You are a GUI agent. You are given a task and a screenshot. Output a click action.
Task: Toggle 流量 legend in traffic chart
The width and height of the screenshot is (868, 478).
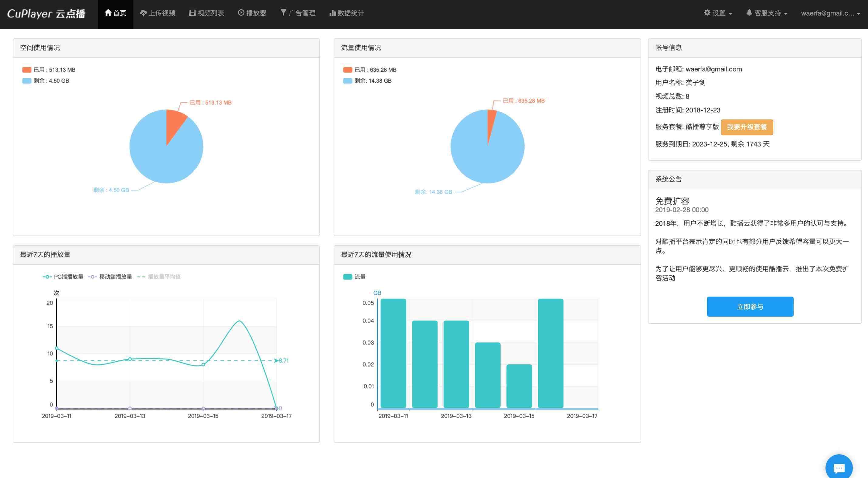[x=354, y=277]
